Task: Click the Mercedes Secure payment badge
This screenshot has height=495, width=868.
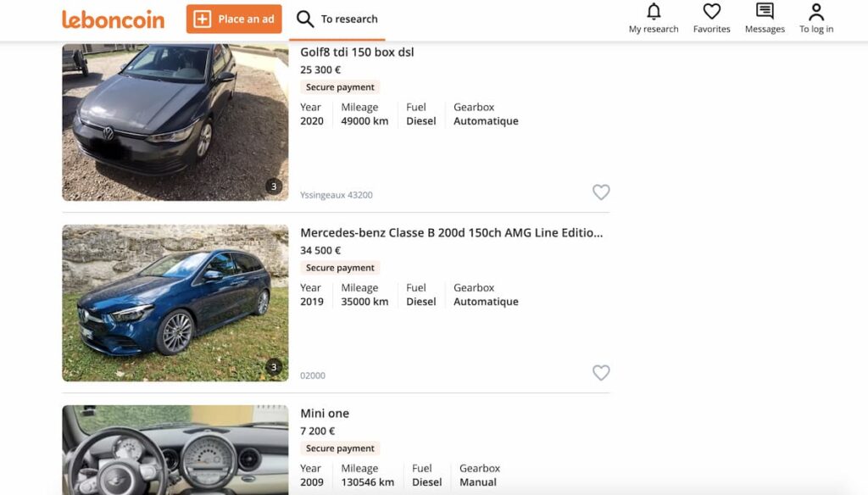Action: pyautogui.click(x=341, y=268)
